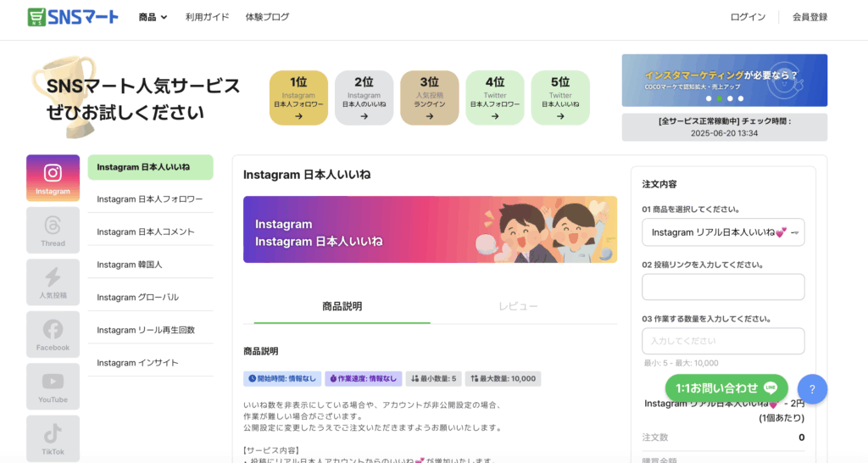Click the 注文内容 heading
Image resolution: width=868 pixels, height=463 pixels.
coord(659,184)
